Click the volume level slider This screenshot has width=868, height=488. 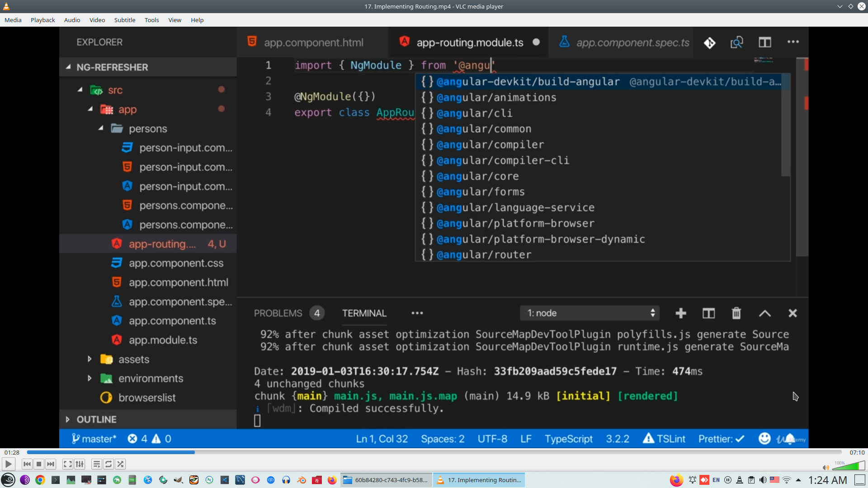tap(849, 466)
